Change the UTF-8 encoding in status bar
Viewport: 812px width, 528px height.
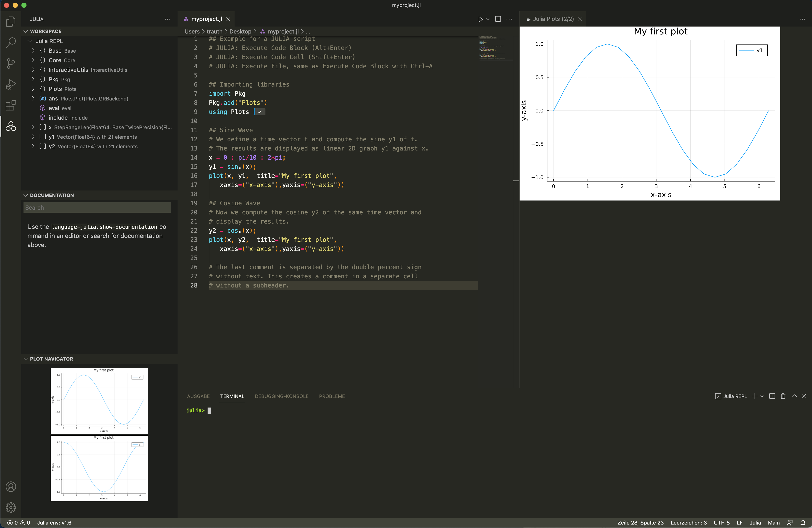[721, 523]
